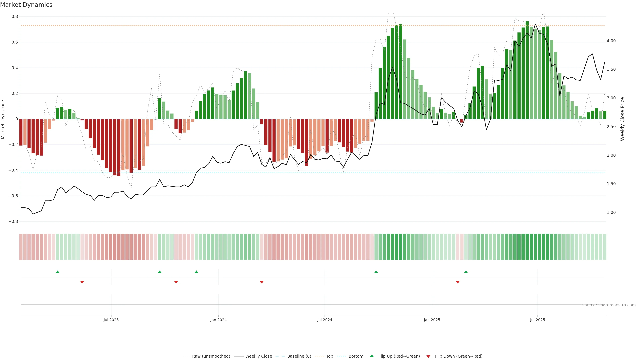Screen dimensions: 644x362
Task: Click the rightmost red Flip Down triangle marker
Action: pyautogui.click(x=458, y=282)
